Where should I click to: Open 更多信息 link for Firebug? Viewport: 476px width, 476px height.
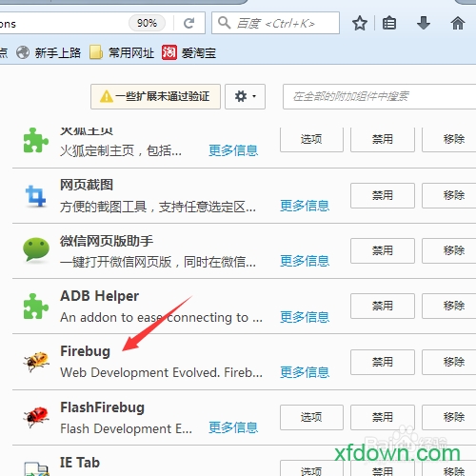pyautogui.click(x=305, y=372)
